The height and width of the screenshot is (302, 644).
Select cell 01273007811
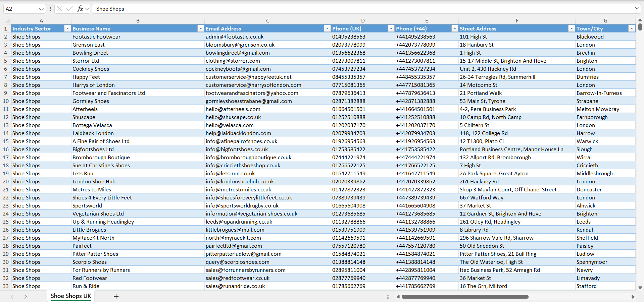(363, 61)
